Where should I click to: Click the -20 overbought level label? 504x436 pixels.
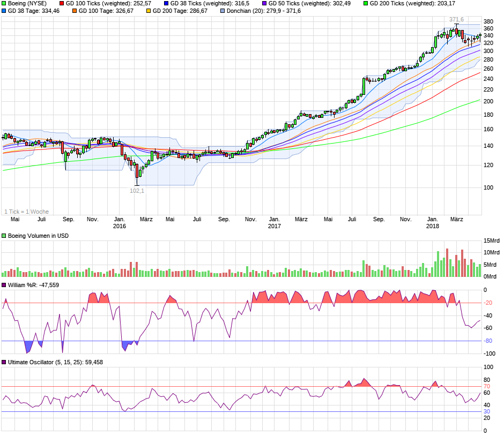488,303
